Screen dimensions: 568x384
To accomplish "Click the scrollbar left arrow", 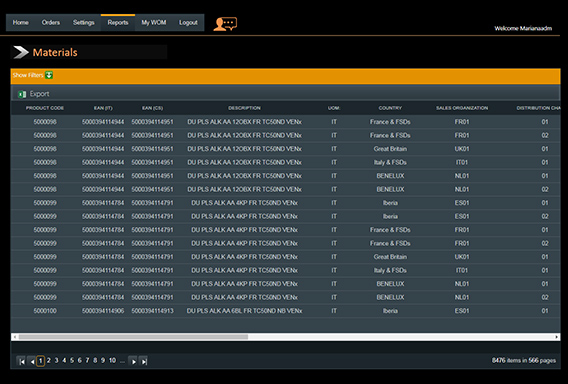I will 14,337.
